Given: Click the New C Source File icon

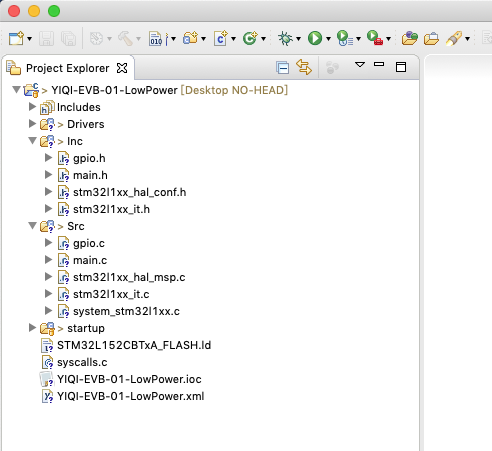Looking at the screenshot, I should [221, 38].
